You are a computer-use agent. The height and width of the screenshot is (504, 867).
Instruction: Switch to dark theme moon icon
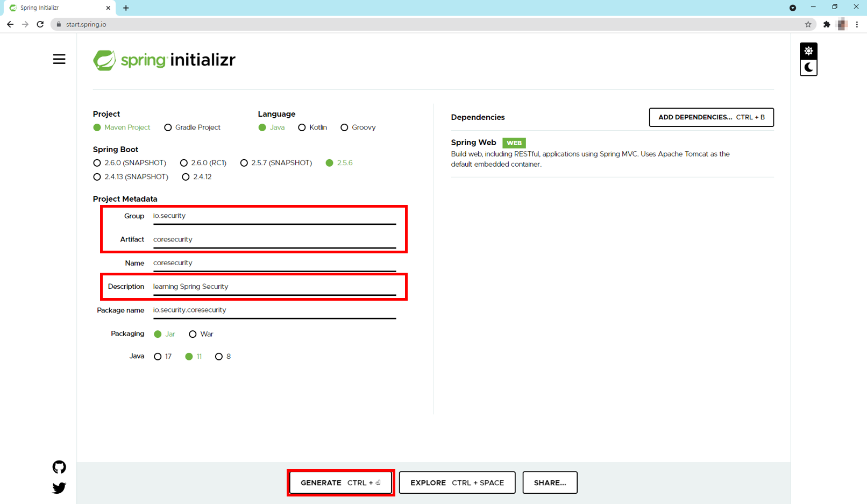808,67
